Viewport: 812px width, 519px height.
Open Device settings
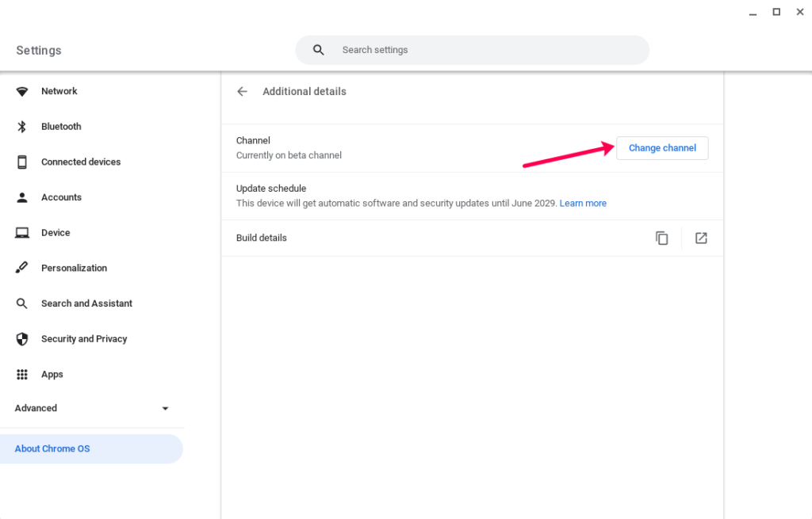click(x=56, y=233)
